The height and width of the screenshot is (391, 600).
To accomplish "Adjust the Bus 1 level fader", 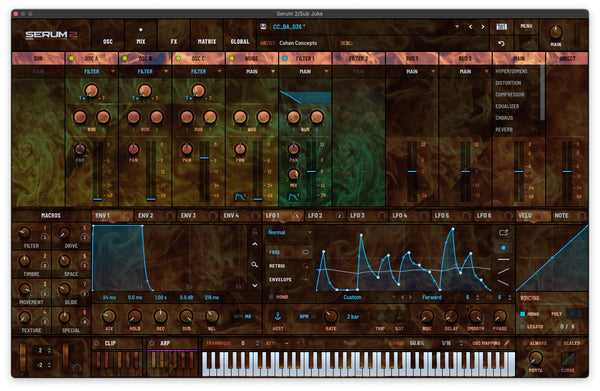I will click(x=412, y=171).
